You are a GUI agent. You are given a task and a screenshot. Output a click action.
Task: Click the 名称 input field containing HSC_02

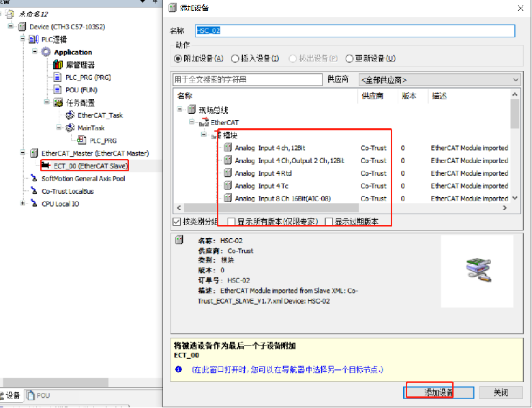355,31
